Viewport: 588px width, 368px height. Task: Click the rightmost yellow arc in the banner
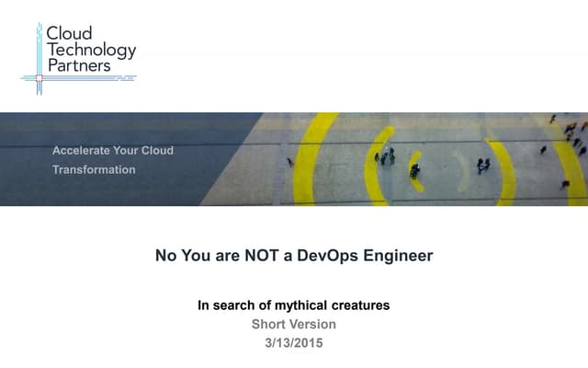pos(571,175)
